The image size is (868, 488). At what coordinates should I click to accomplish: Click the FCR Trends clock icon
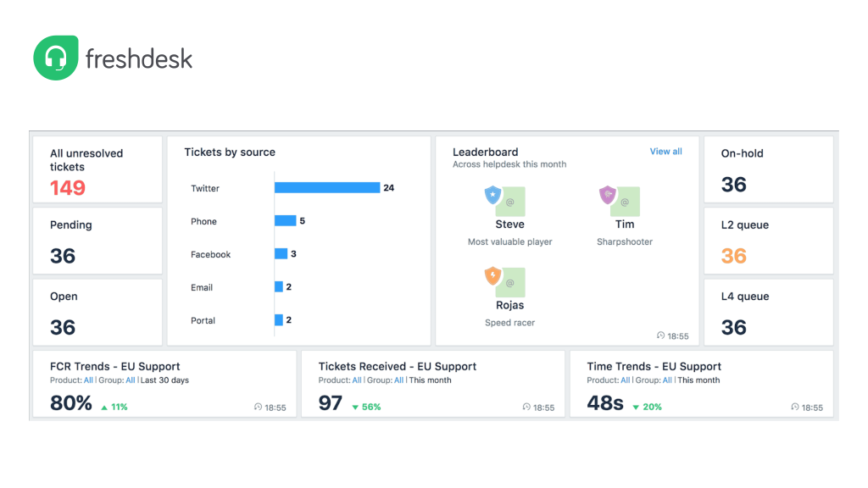[259, 408]
